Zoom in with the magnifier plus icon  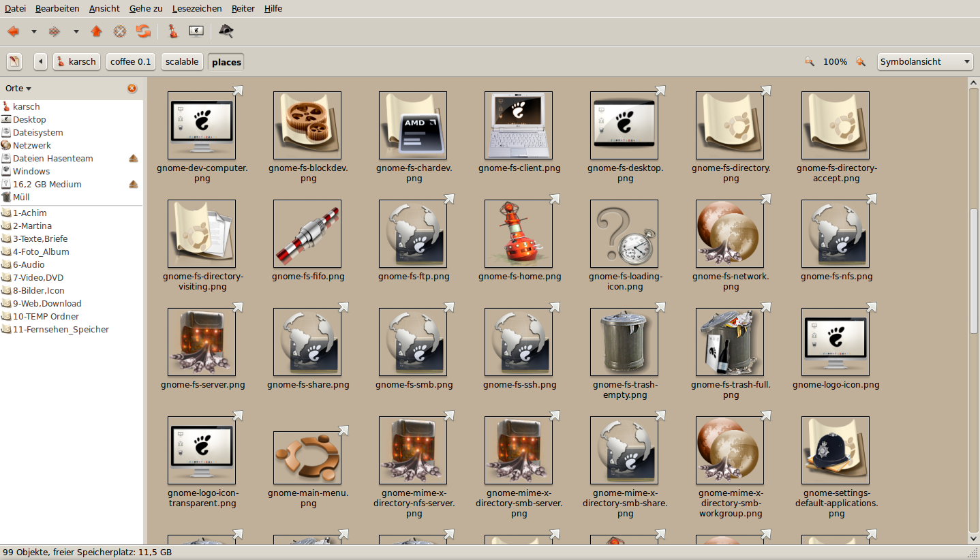[x=861, y=61]
